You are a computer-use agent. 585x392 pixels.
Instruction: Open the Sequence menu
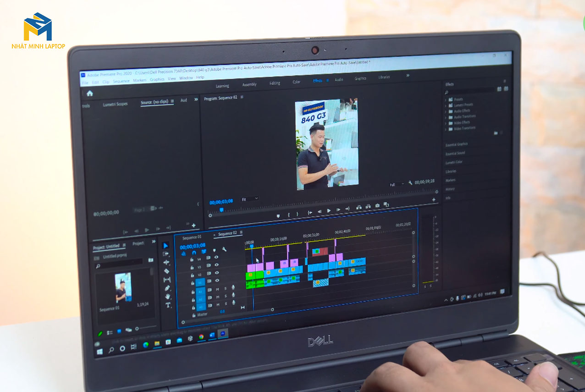point(121,81)
